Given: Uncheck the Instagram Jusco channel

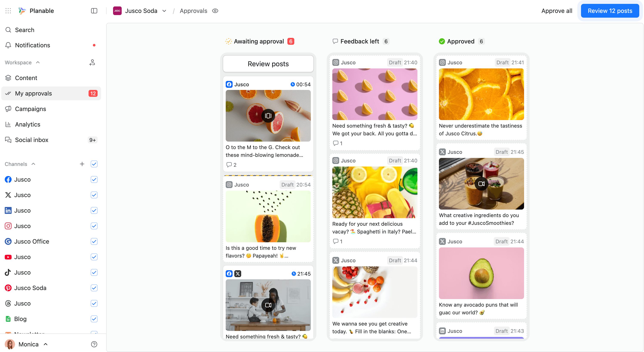Looking at the screenshot, I should tap(94, 226).
